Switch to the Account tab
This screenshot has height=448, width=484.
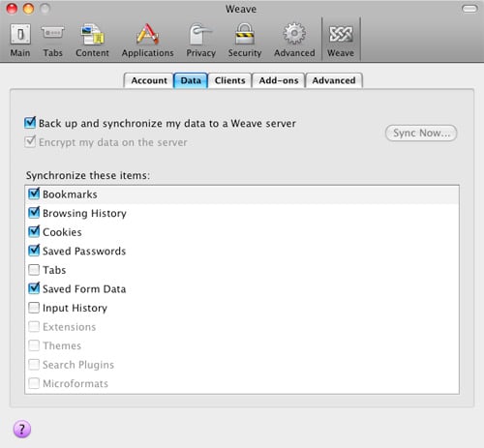[149, 80]
